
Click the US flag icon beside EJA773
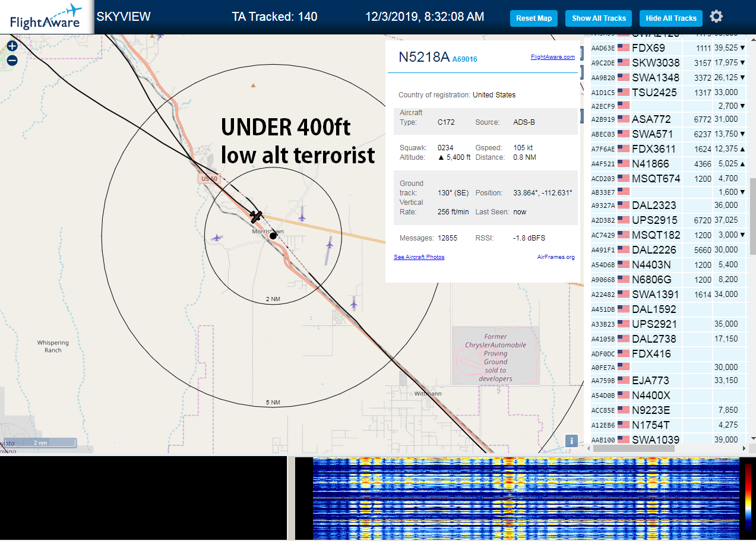623,381
